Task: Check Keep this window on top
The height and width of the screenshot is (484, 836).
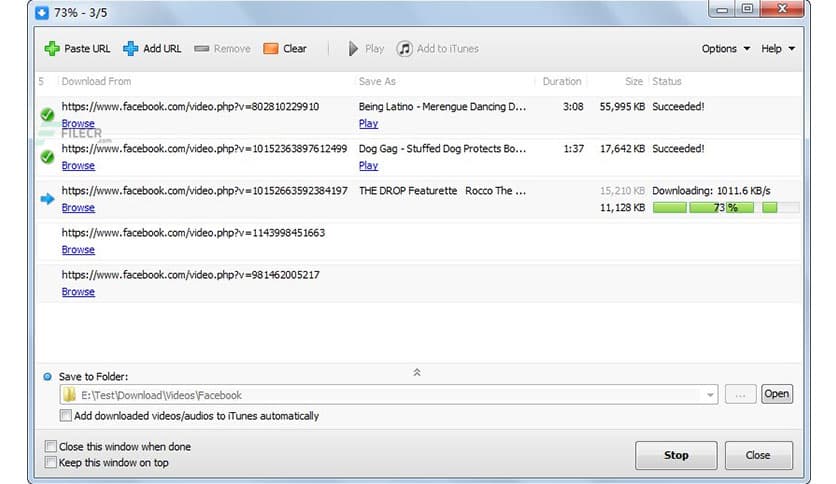Action: [x=51, y=462]
